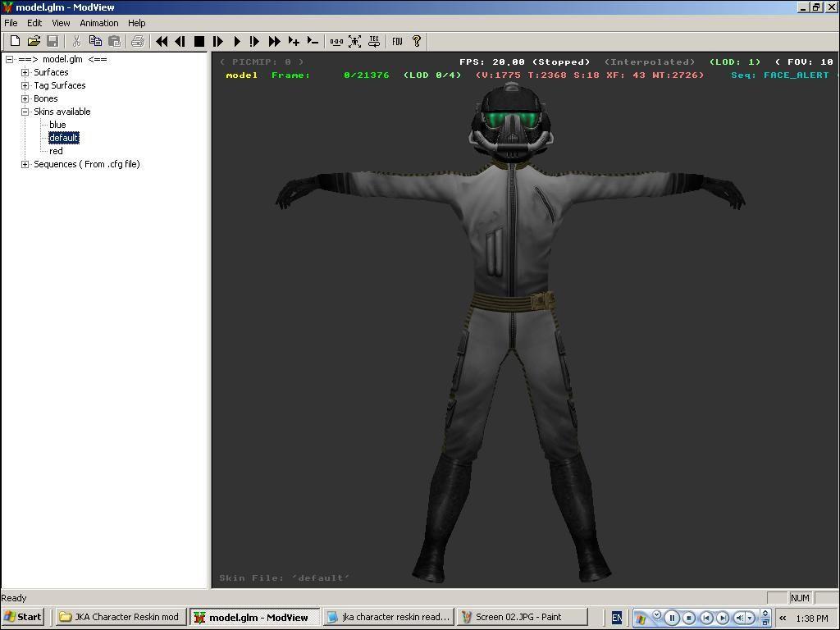
Task: Open the Animation menu
Action: (x=99, y=23)
